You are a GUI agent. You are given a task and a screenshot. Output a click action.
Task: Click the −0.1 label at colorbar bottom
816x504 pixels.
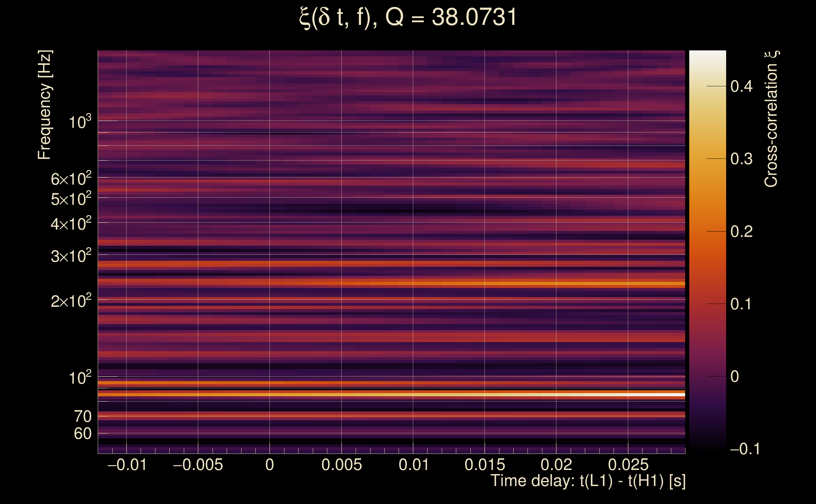coord(745,449)
